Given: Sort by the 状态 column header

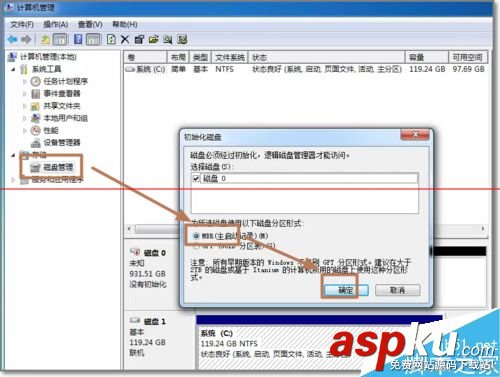Looking at the screenshot, I should tap(326, 57).
